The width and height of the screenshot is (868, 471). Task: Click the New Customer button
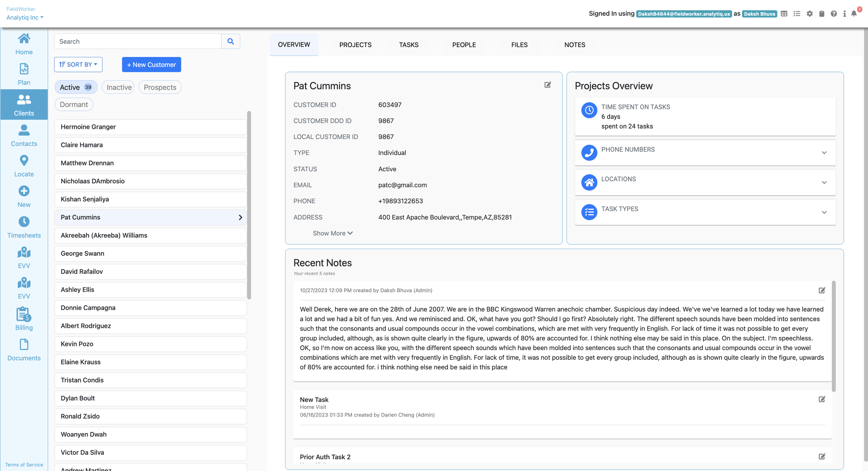(x=151, y=65)
